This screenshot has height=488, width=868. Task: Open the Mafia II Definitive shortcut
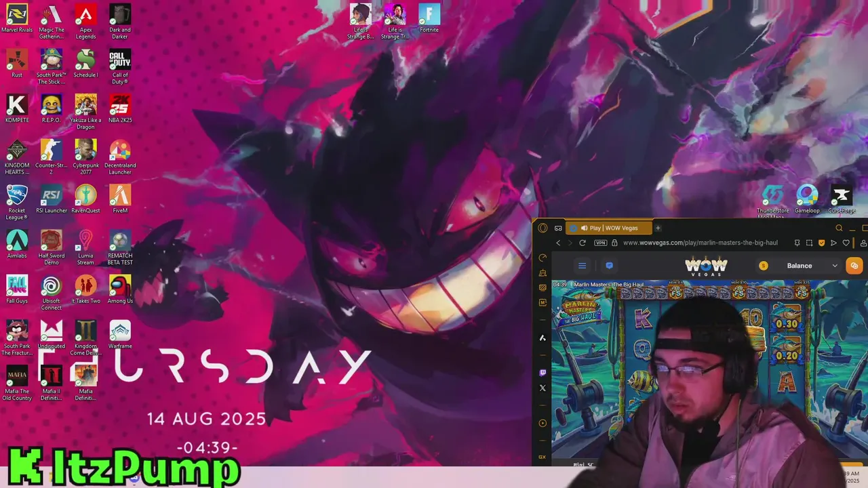[x=51, y=384]
